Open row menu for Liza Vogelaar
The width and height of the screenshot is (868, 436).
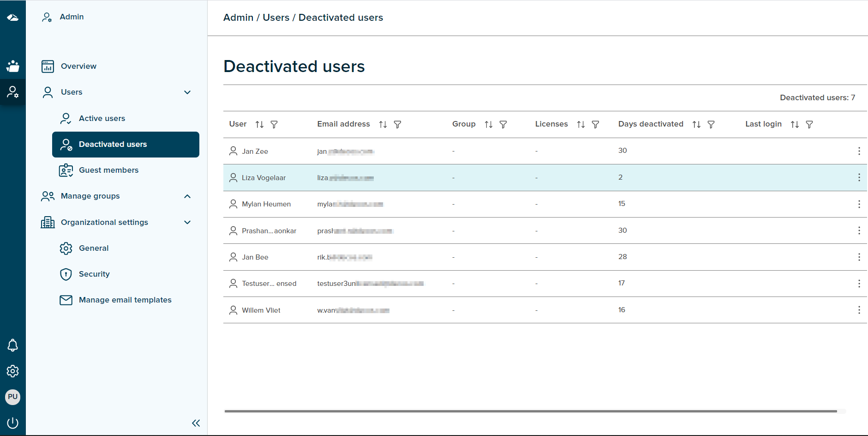pyautogui.click(x=859, y=177)
